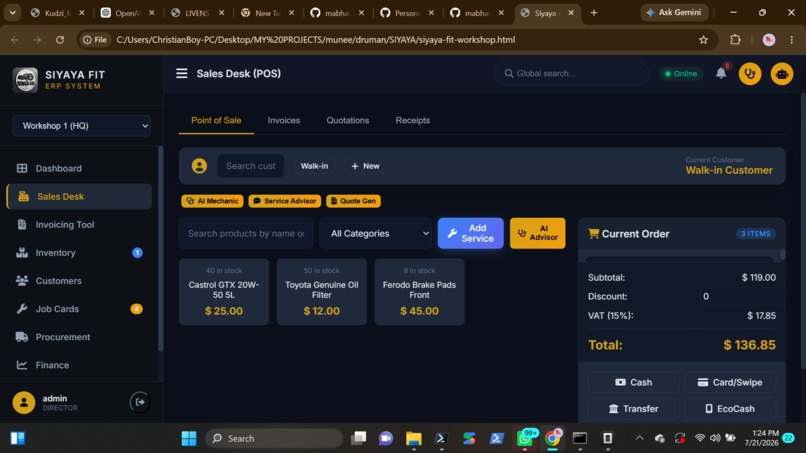The width and height of the screenshot is (806, 453).
Task: Open the Workshop 1 (HQ) dropdown
Action: 82,126
